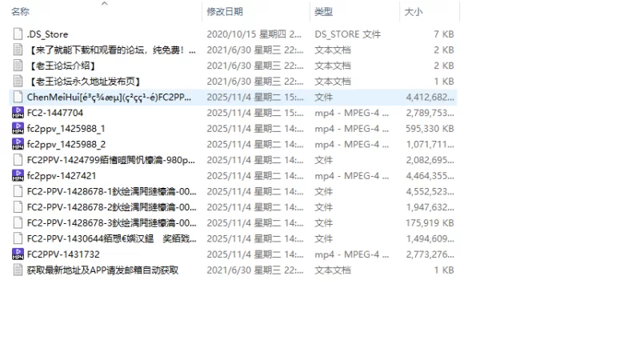Viewport: 640px width, 364px height.
Task: Select file name 【老王论坛永久地址发布页】
Action: coord(85,82)
